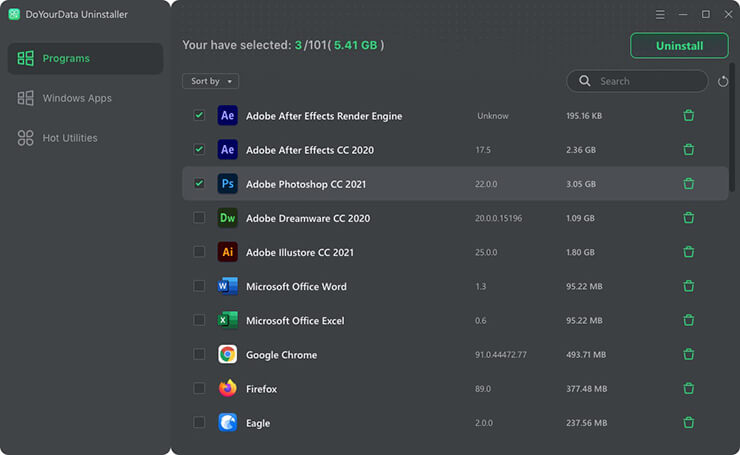
Task: Select the Programs sidebar tab
Action: pyautogui.click(x=66, y=59)
